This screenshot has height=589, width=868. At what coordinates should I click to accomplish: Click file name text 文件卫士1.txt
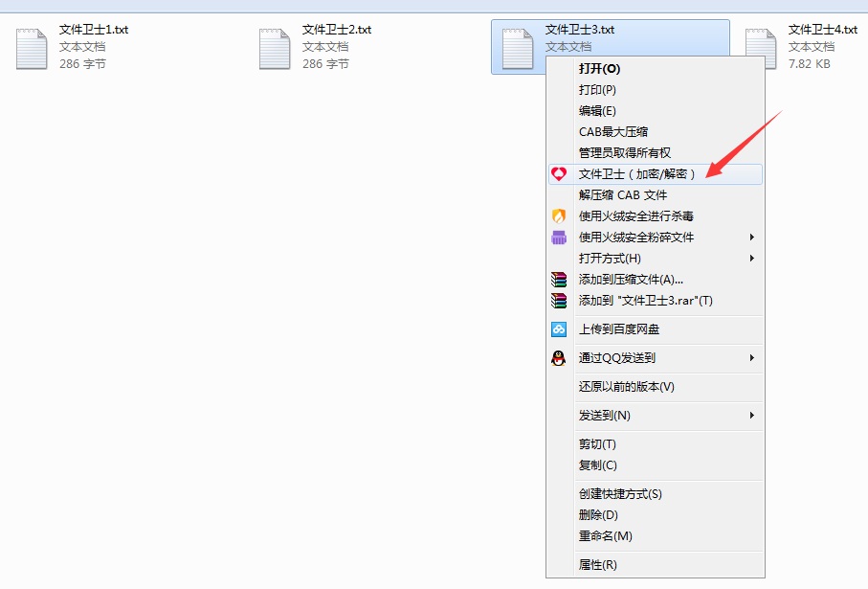94,30
